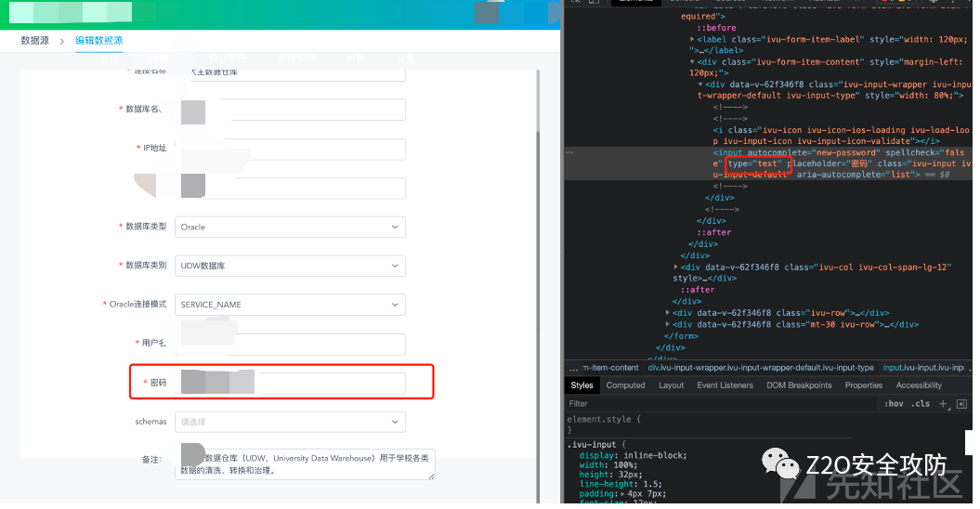Click the new style rule plus icon
The image size is (980, 509).
point(943,404)
